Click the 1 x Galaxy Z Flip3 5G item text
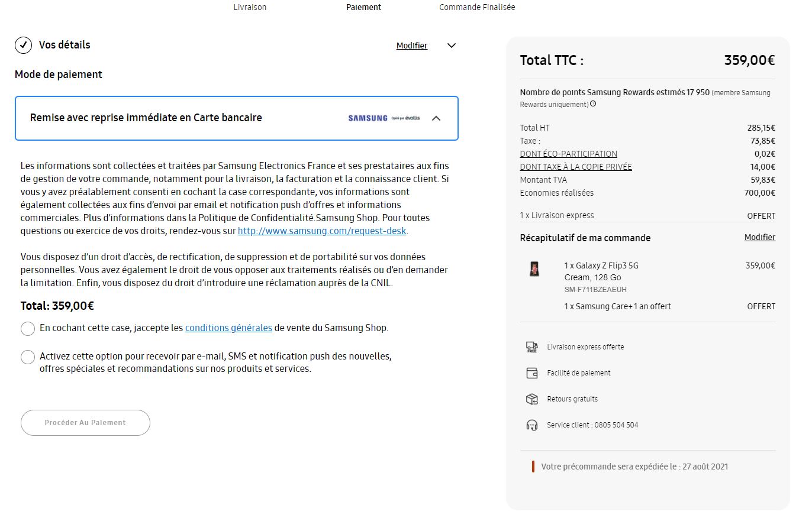Image resolution: width=812 pixels, height=515 pixels. coord(601,265)
